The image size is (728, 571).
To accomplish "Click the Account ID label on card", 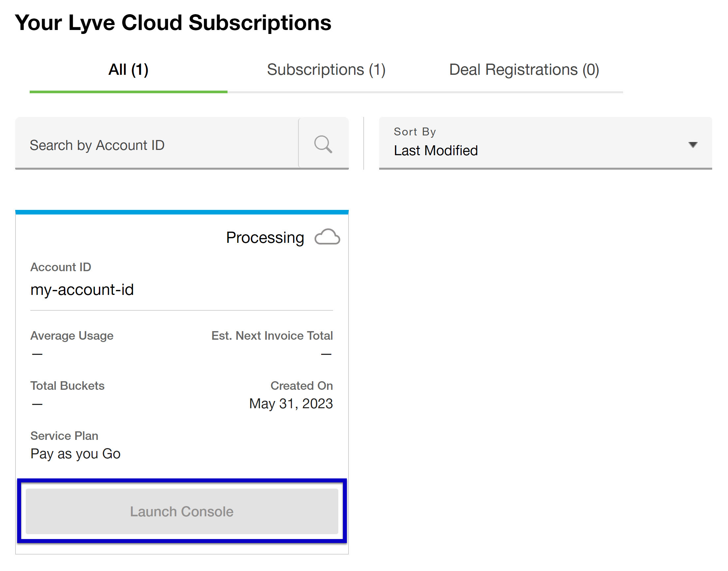I will tap(61, 267).
